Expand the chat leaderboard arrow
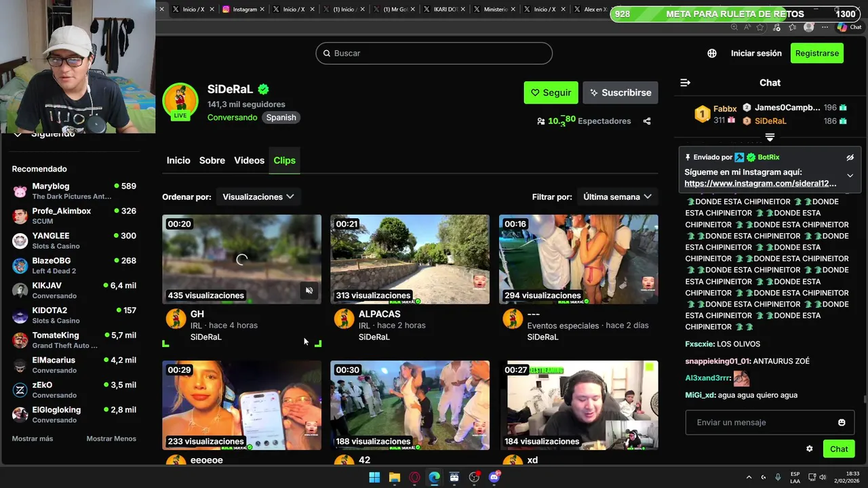 coord(770,138)
